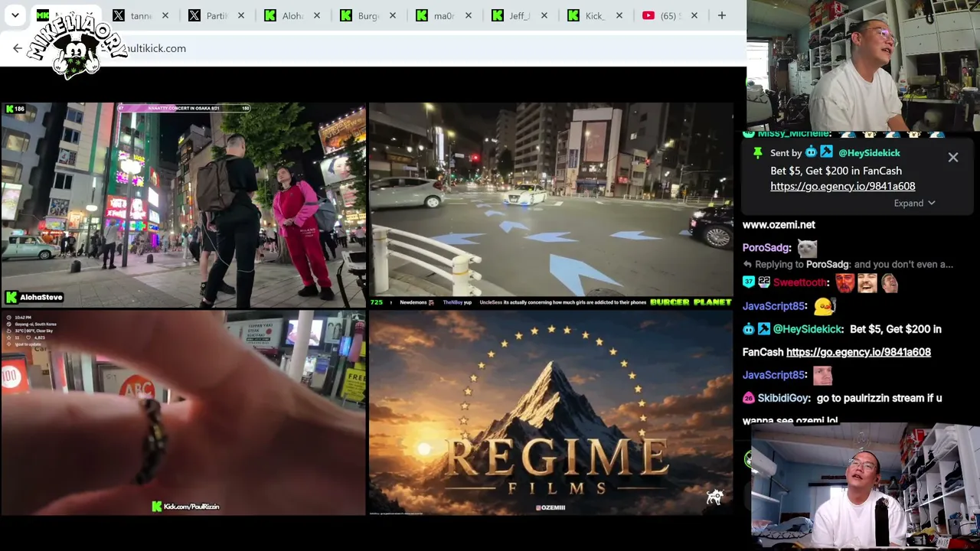Click the BURGER PLANET banner text

[691, 302]
